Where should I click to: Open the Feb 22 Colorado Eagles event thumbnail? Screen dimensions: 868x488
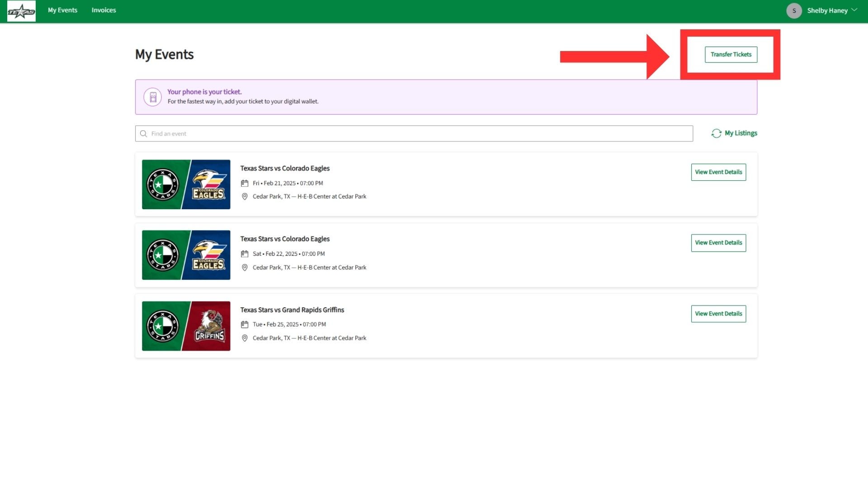[x=186, y=255]
